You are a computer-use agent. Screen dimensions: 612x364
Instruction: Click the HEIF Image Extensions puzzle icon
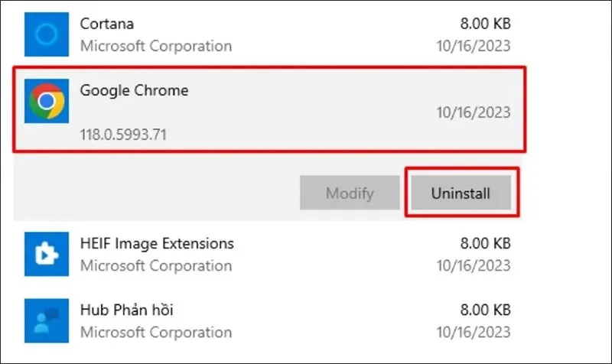[47, 254]
